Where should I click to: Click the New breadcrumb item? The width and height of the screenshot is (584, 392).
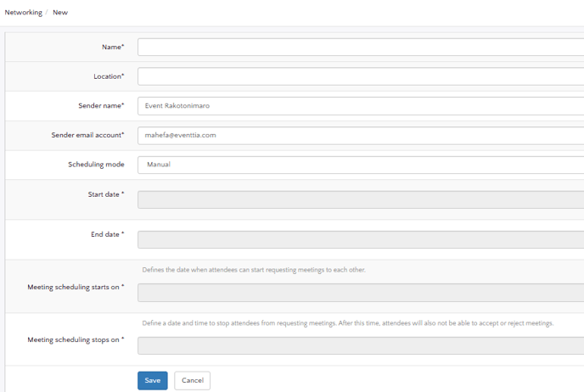click(60, 13)
